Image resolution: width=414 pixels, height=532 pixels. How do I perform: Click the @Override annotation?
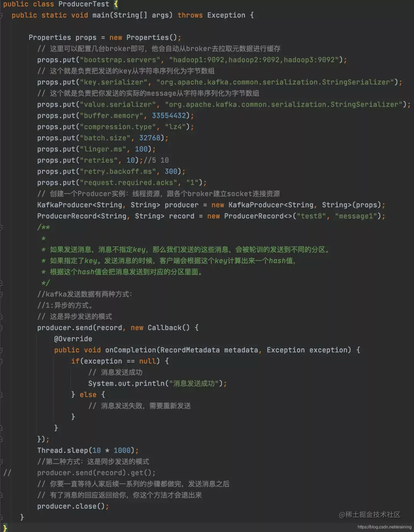pyautogui.click(x=73, y=339)
